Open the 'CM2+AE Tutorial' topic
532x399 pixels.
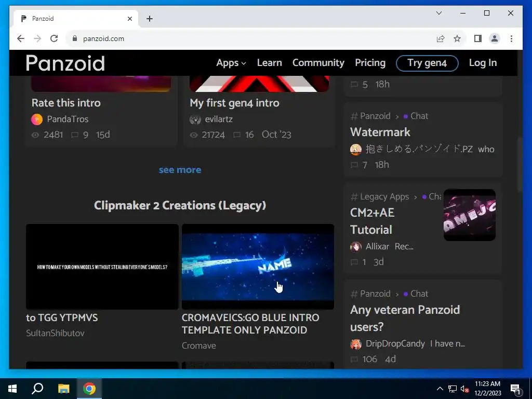[372, 221]
